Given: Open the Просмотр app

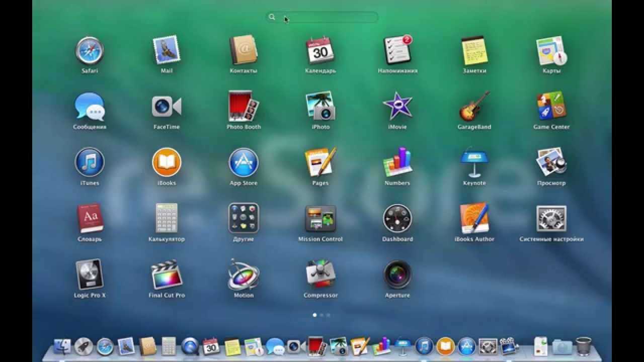Looking at the screenshot, I should (x=551, y=162).
